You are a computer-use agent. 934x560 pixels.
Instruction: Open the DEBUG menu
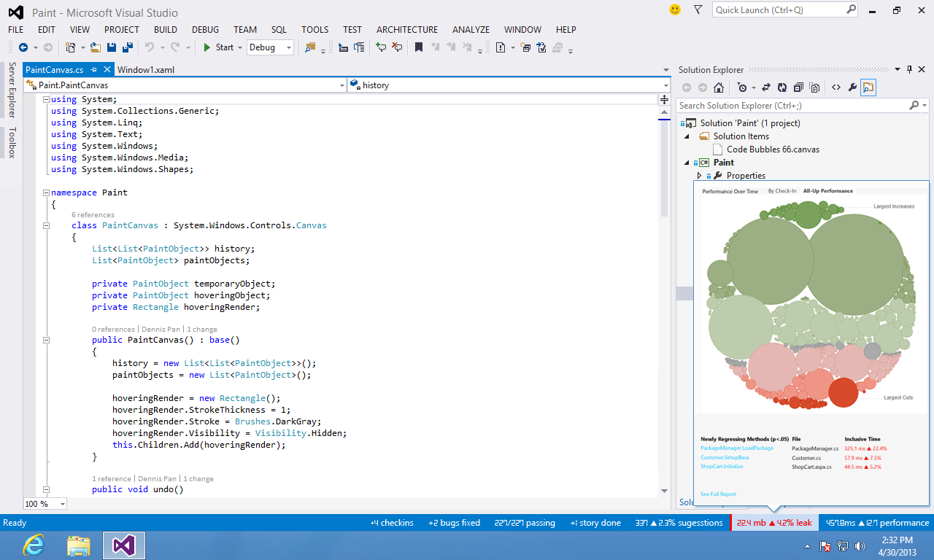206,30
